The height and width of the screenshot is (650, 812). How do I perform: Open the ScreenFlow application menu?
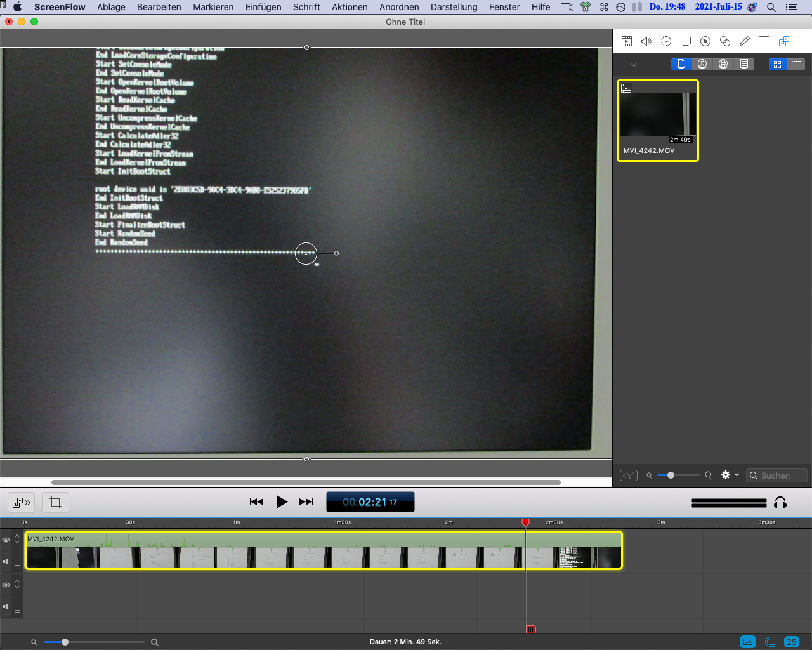tap(60, 7)
